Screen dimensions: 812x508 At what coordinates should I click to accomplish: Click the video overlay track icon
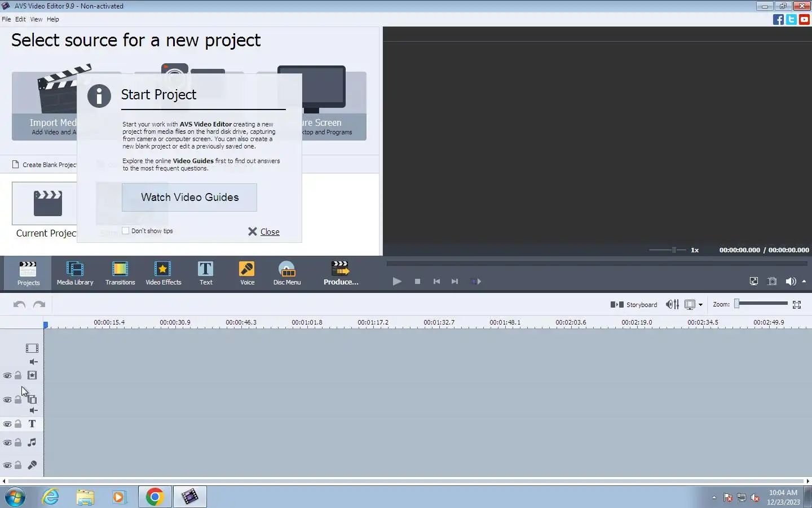[32, 400]
